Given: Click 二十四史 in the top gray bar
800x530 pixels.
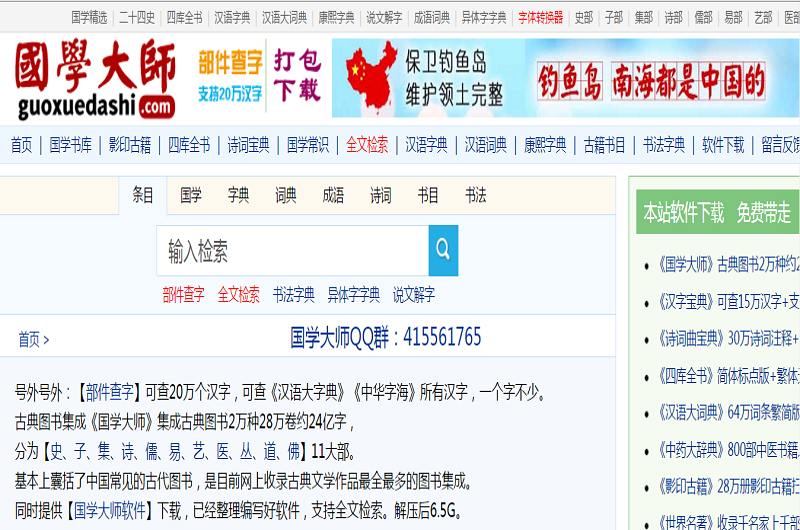Looking at the screenshot, I should [x=137, y=18].
